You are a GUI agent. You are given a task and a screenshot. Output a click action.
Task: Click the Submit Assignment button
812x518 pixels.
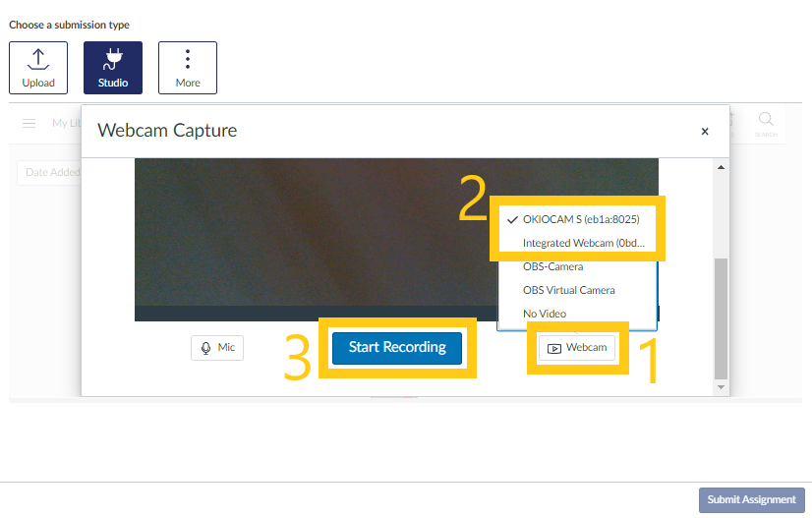point(752,499)
